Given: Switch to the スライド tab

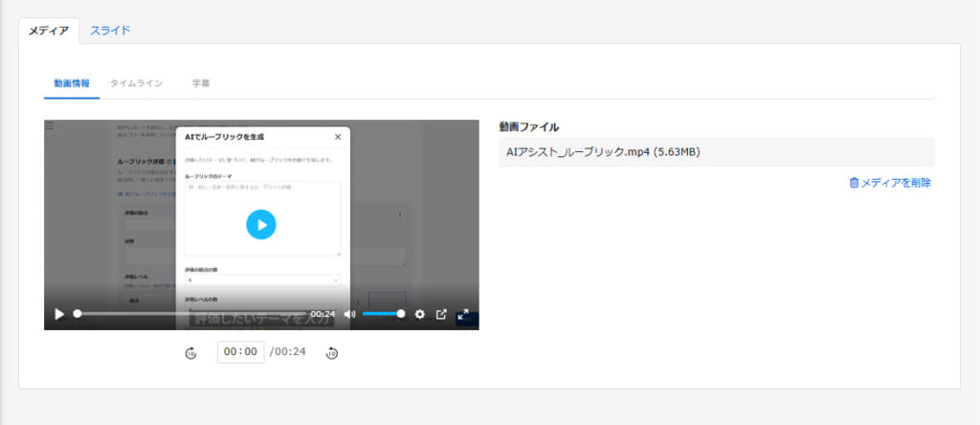Looking at the screenshot, I should (x=110, y=30).
